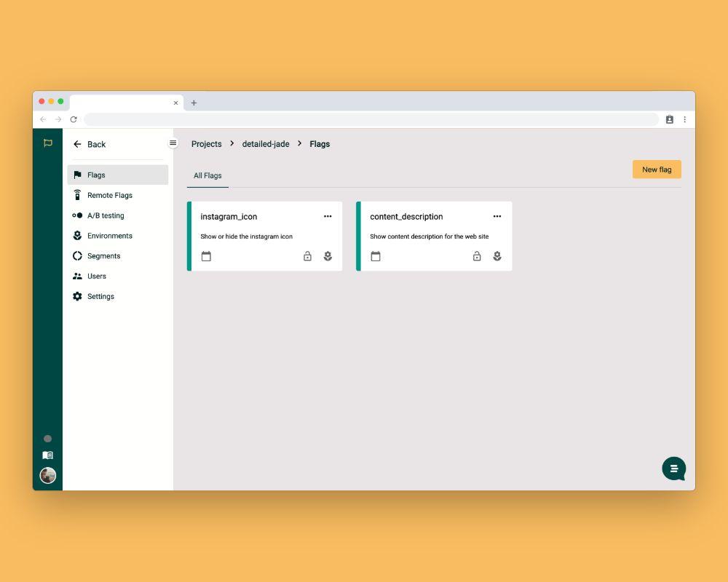Select the All Flags tab
The image size is (728, 582).
pos(207,175)
